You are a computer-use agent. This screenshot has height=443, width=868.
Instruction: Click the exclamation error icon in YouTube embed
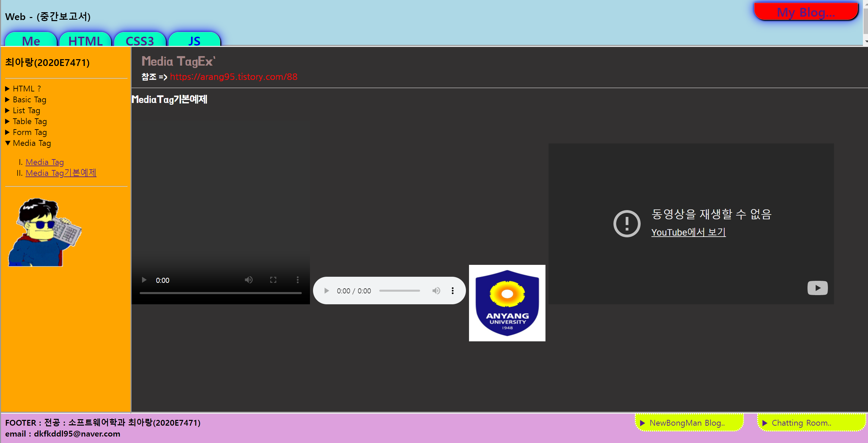coord(627,223)
